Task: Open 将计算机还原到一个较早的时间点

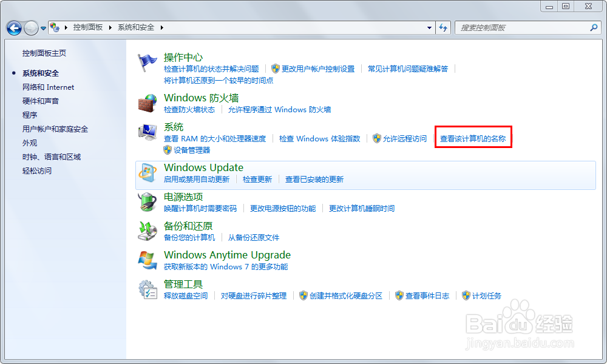Action: pos(219,81)
